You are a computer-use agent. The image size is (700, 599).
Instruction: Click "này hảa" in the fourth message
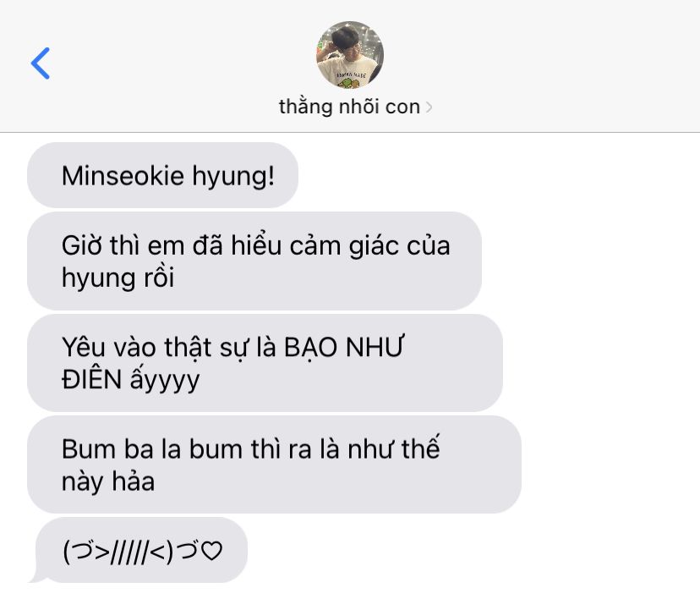(108, 481)
